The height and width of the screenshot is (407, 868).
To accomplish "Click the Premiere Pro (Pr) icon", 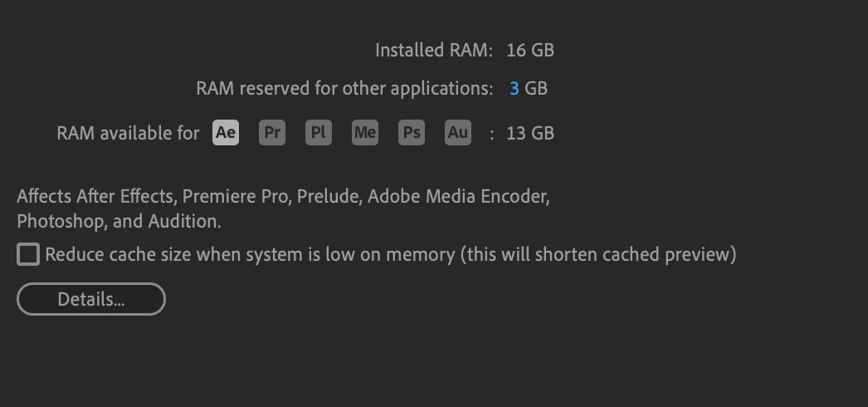I will click(272, 133).
